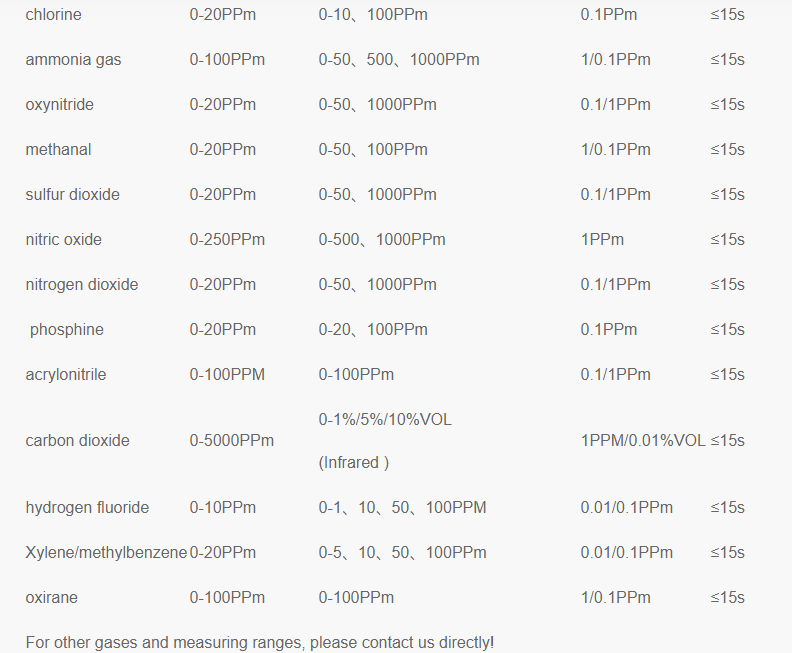Click the nitrogen dioxide gas name
This screenshot has height=653, width=792.
click(82, 285)
